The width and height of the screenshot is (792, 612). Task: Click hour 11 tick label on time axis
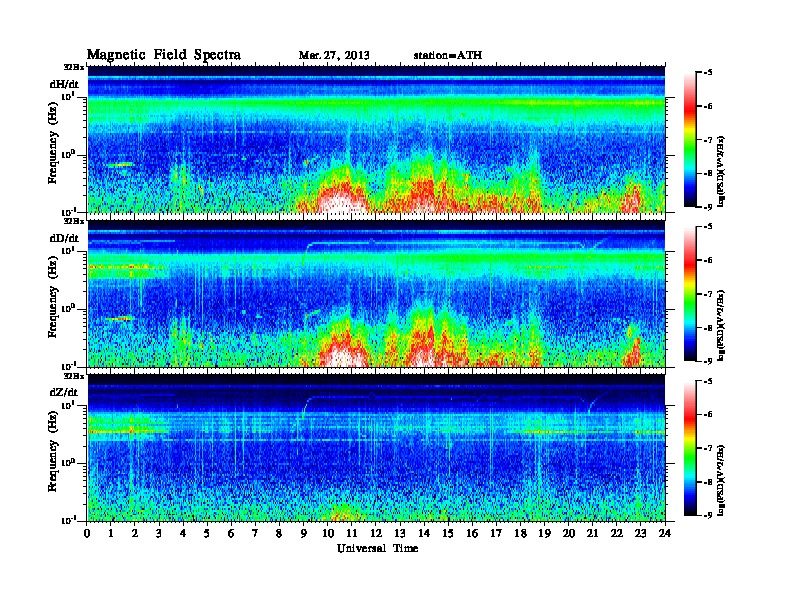pyautogui.click(x=352, y=533)
